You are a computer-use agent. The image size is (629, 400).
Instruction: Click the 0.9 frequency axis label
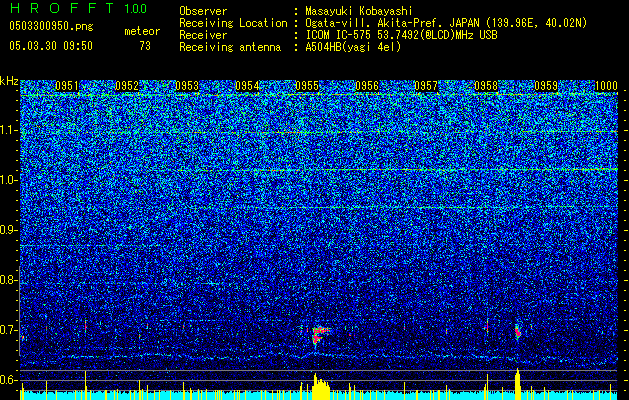7,230
